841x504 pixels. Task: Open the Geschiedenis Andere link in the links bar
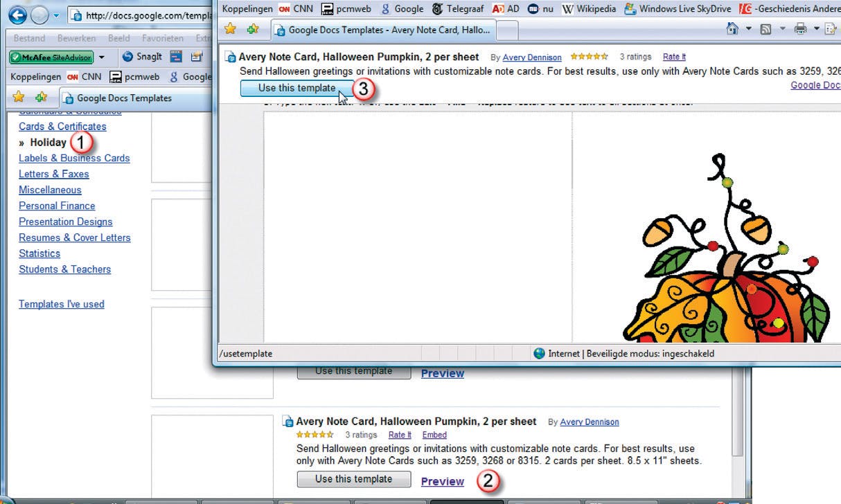pyautogui.click(x=790, y=9)
